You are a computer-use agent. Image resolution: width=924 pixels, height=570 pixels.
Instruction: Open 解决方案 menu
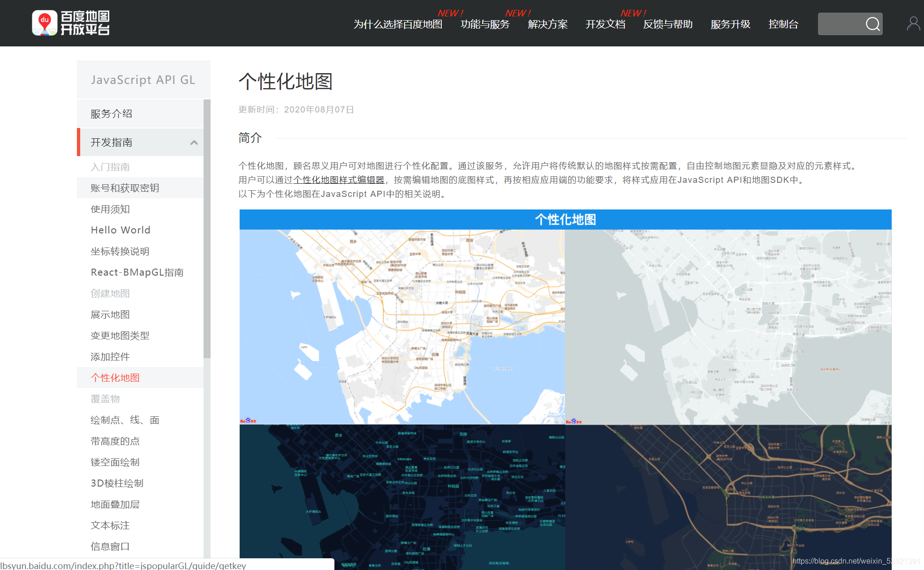tap(547, 24)
